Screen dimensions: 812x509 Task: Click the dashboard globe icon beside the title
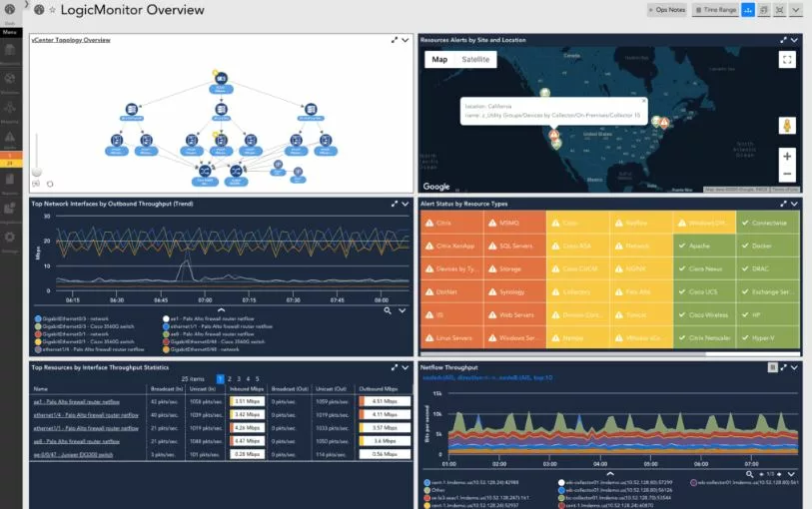39,9
